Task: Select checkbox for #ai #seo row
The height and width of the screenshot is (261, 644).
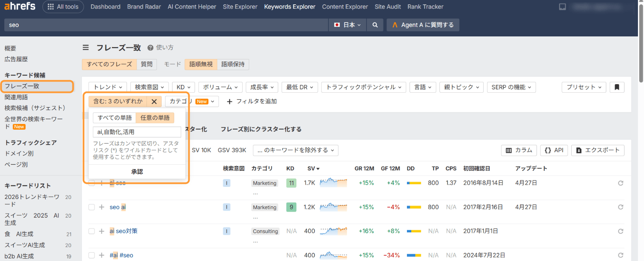Action: click(x=91, y=255)
